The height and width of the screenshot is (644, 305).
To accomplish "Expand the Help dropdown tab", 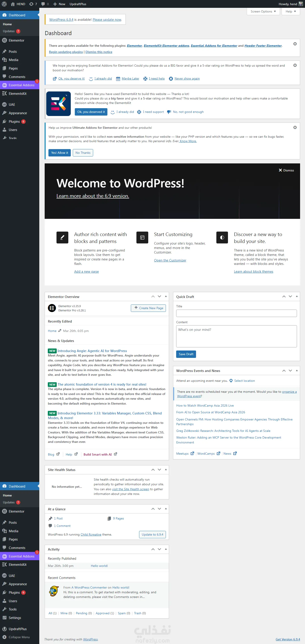I will [291, 11].
